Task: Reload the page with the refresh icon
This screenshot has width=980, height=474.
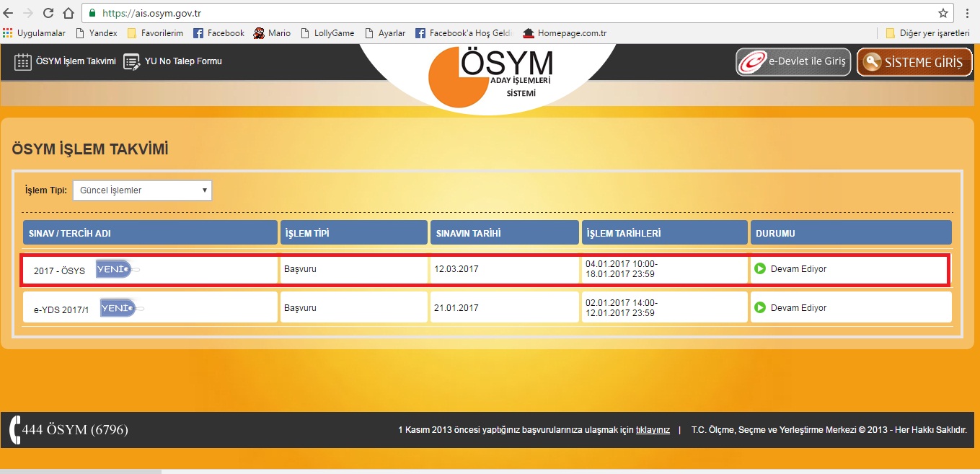Action: (x=48, y=13)
